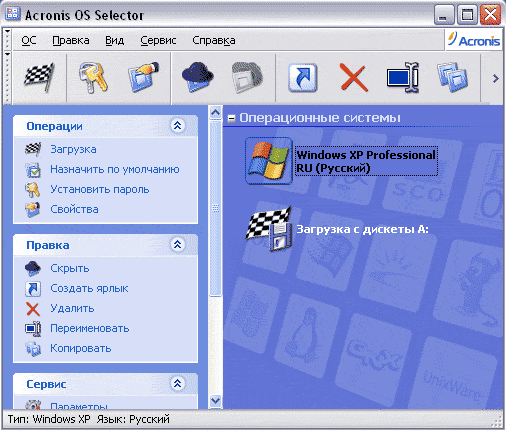The width and height of the screenshot is (506, 431).
Task: Click the icon beside Копировать
Action: [33, 349]
